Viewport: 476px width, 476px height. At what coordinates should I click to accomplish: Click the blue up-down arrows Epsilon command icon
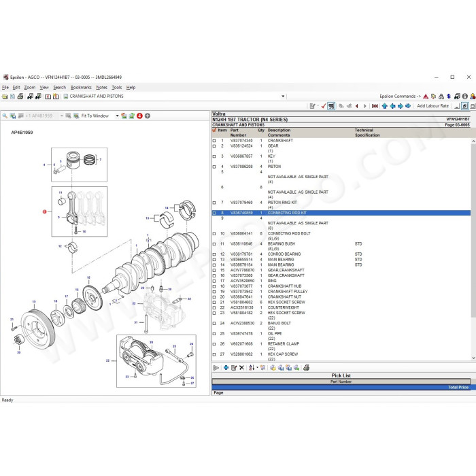coord(449,97)
